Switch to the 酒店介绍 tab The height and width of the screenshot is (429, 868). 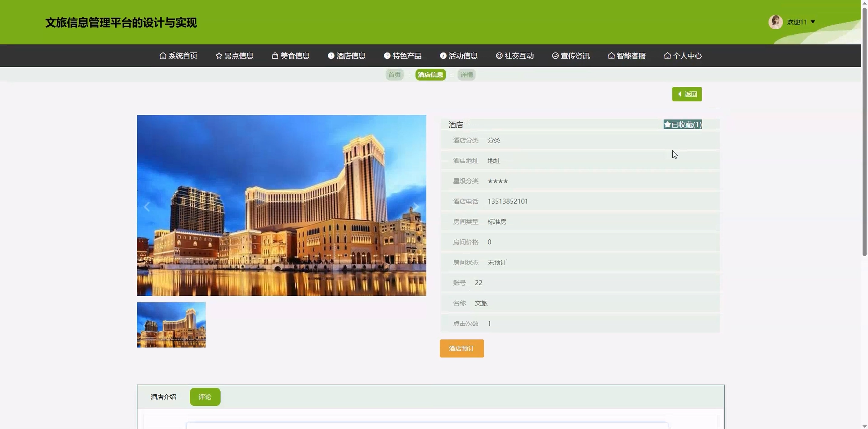(x=163, y=397)
